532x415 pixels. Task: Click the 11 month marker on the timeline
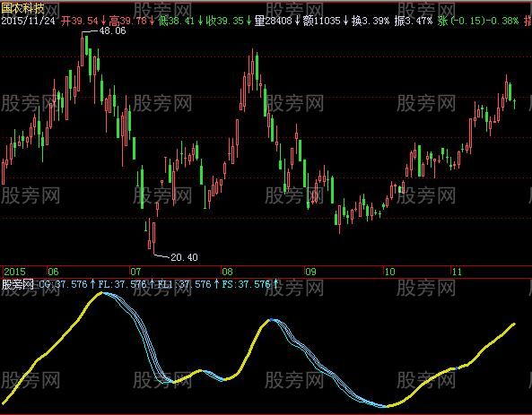tap(457, 272)
